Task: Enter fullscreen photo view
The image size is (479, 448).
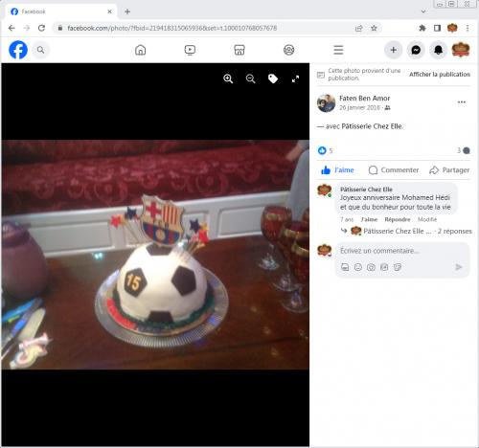Action: coord(295,78)
